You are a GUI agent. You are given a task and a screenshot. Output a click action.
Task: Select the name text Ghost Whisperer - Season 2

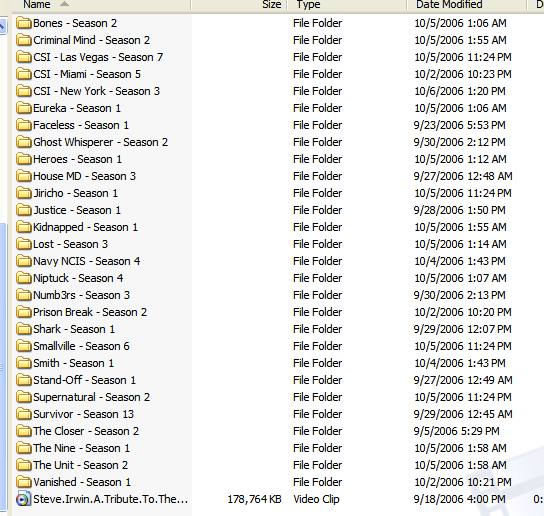100,142
